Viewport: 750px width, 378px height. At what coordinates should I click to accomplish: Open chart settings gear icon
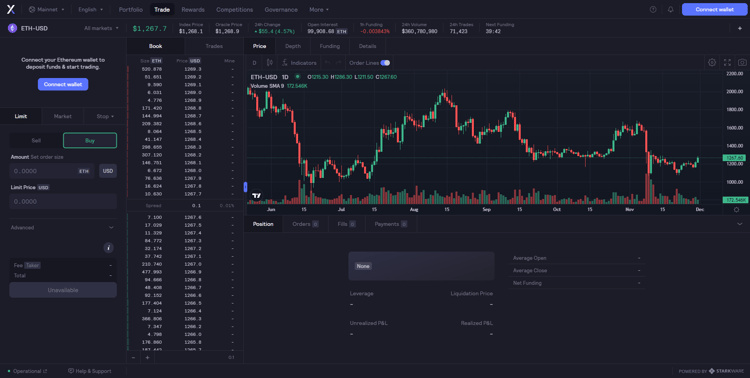[x=712, y=62]
